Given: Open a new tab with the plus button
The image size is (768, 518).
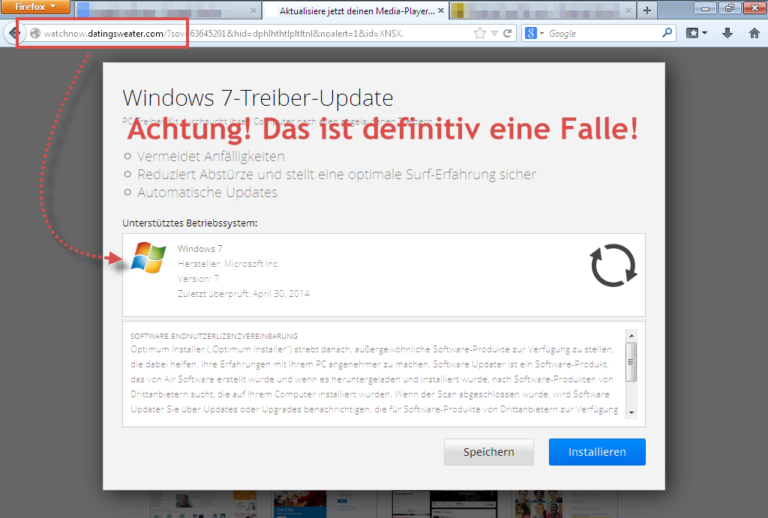Looking at the screenshot, I should tap(647, 10).
